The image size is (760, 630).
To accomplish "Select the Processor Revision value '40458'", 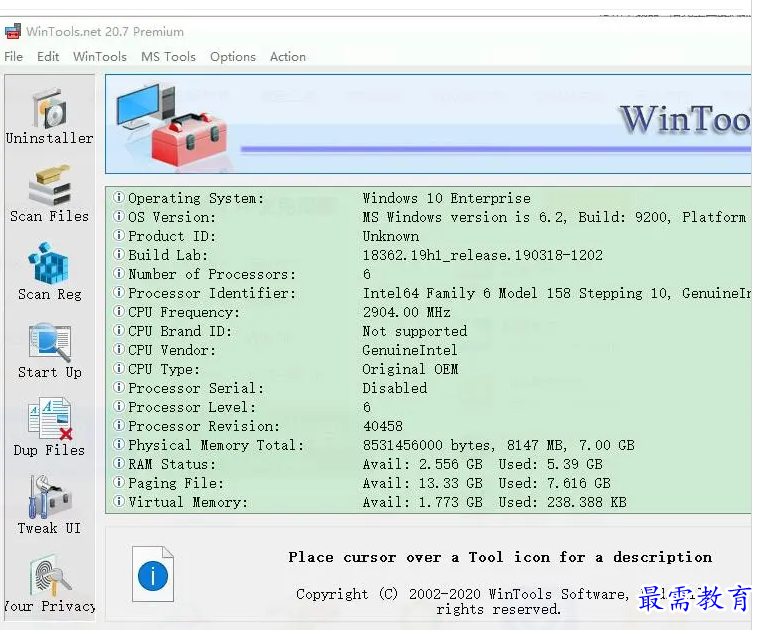I will [x=383, y=426].
